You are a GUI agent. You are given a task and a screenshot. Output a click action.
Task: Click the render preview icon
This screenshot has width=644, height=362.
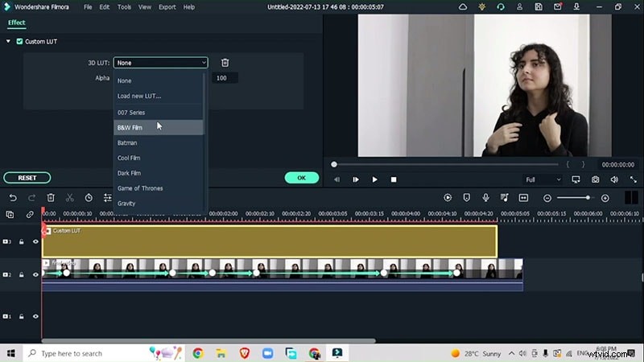coord(448,198)
